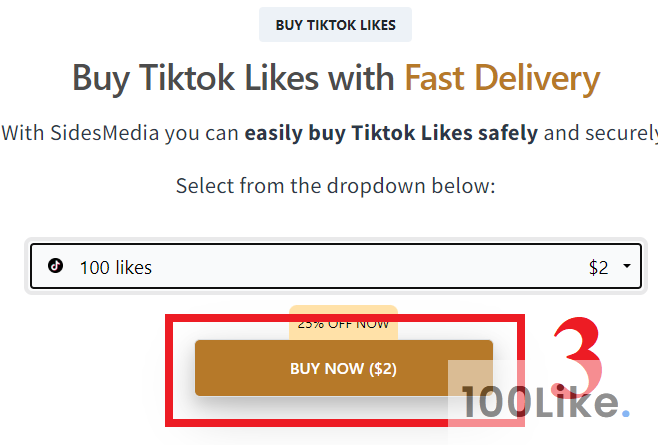Click the and securely text
Image resolution: width=658 pixels, height=445 pixels.
(601, 134)
